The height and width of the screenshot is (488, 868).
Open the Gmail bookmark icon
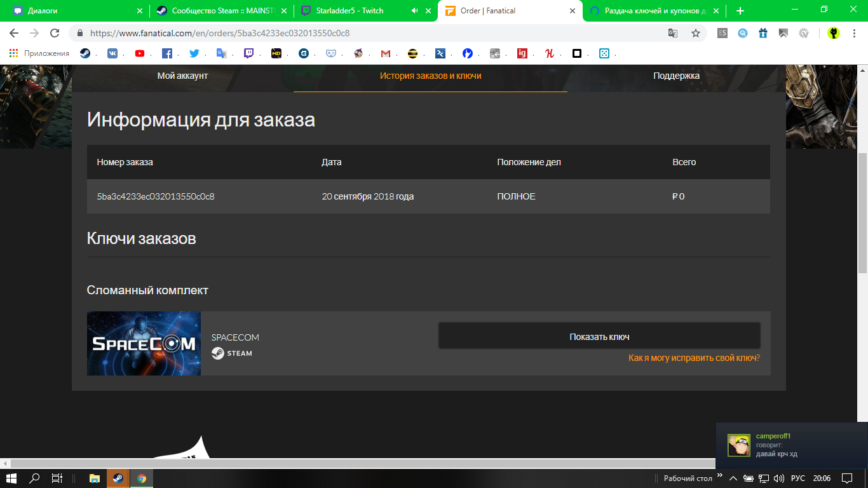click(x=385, y=53)
